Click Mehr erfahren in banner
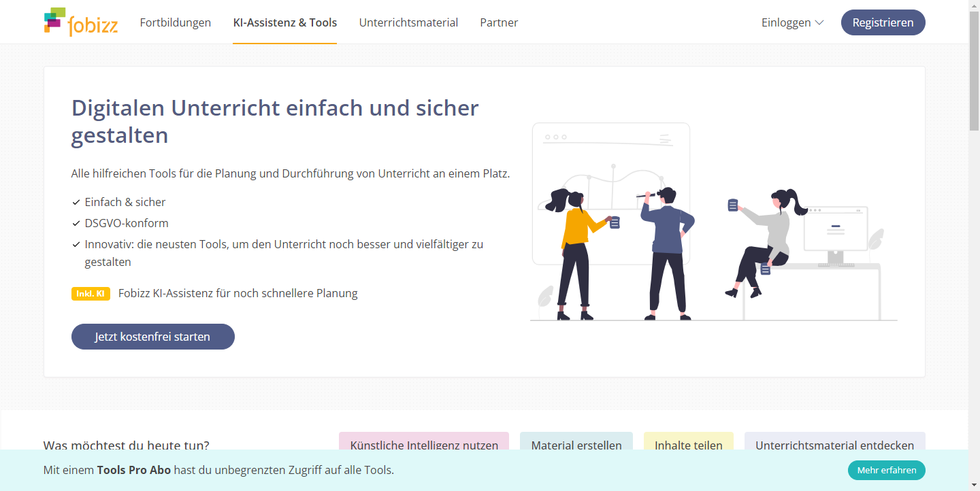Viewport: 980px width, 491px height. (886, 470)
